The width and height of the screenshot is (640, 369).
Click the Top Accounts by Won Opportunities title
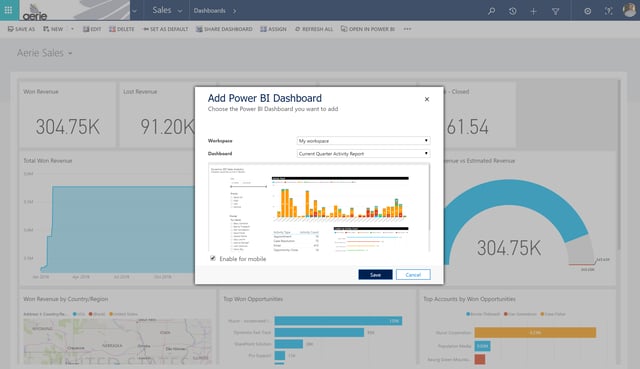(469, 299)
